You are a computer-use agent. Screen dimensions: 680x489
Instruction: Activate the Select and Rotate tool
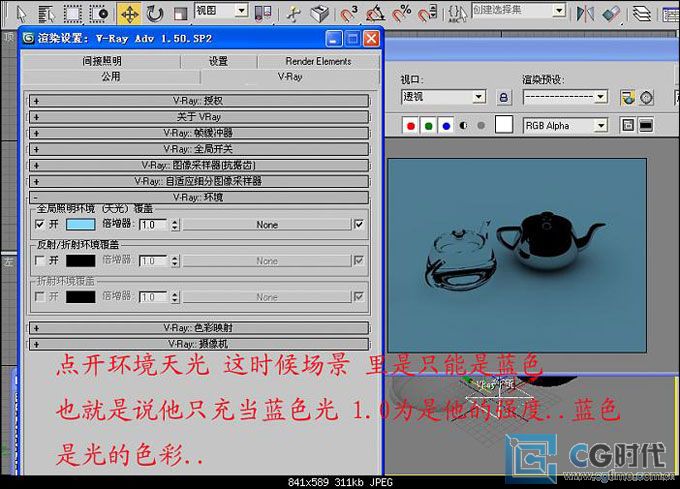point(154,13)
